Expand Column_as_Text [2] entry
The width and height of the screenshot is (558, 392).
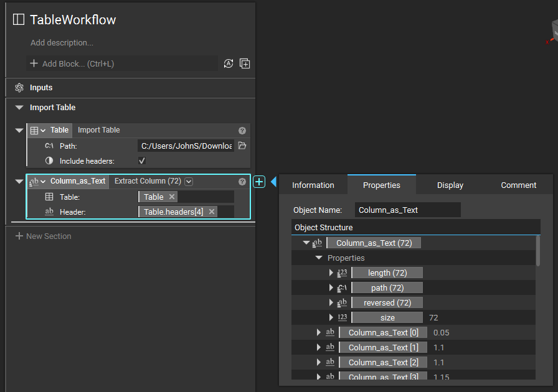318,363
